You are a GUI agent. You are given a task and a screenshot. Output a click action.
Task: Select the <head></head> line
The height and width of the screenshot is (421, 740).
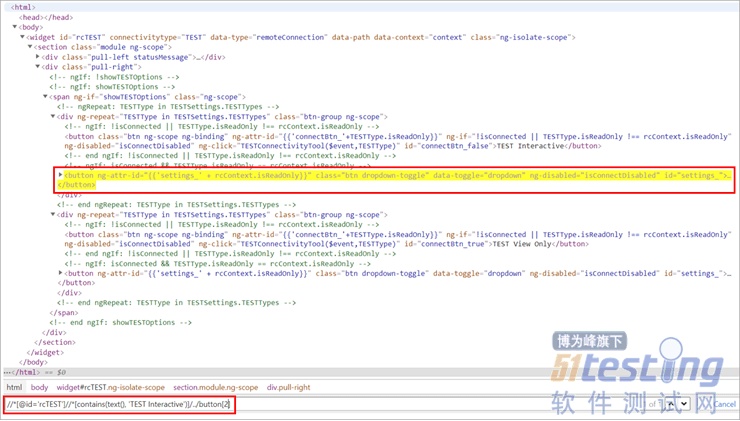46,17
